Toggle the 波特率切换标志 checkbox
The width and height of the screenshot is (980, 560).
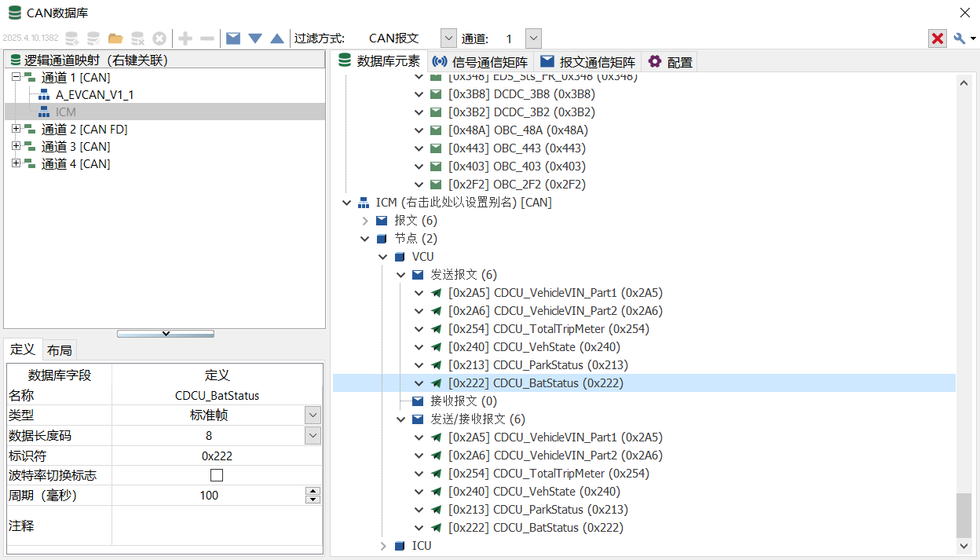click(x=217, y=475)
